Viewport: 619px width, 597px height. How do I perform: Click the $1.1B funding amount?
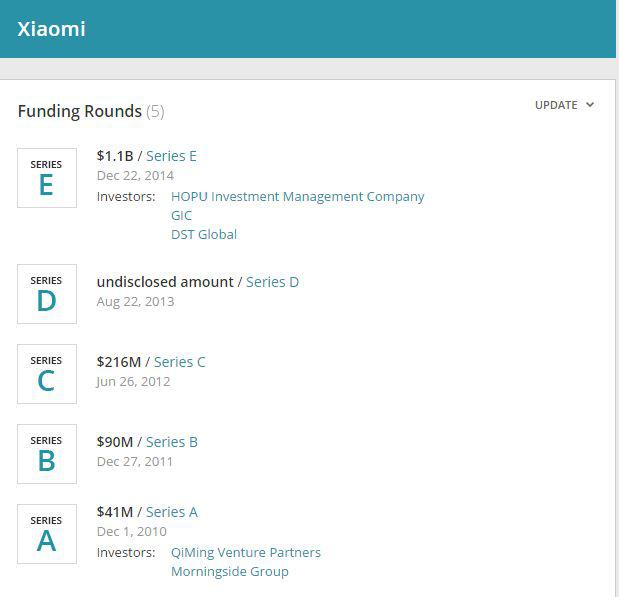[x=114, y=156]
